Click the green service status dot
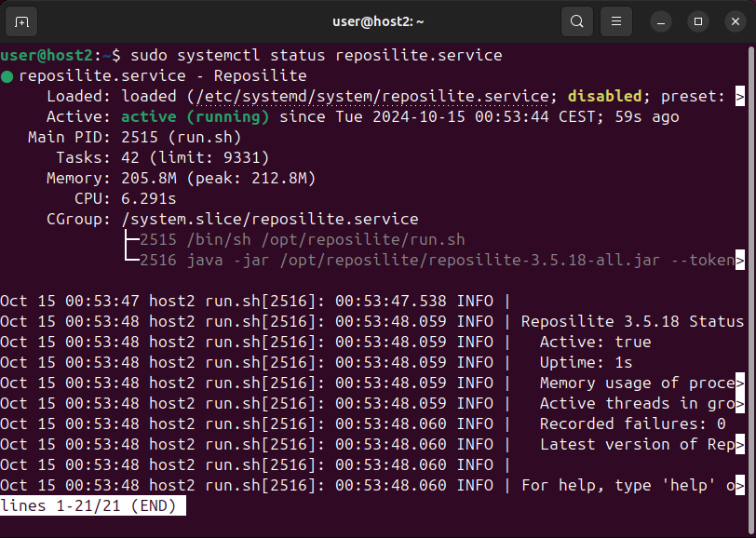The height and width of the screenshot is (538, 756). pos(7,76)
